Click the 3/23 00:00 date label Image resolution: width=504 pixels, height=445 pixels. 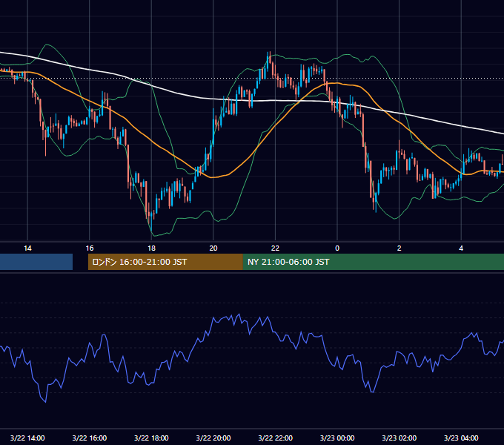(x=337, y=438)
